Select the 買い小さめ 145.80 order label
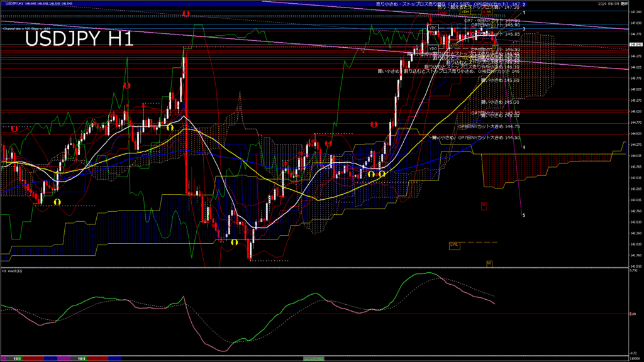Screen dimensions: 644x362 (x=500, y=80)
